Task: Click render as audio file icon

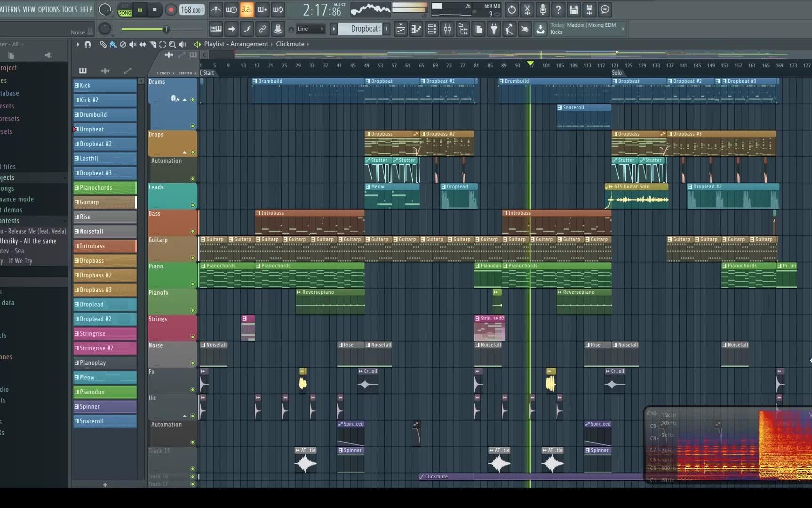Action: pos(589,9)
